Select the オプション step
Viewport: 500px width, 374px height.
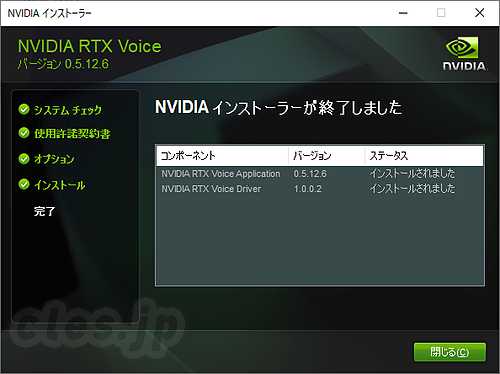point(54,159)
